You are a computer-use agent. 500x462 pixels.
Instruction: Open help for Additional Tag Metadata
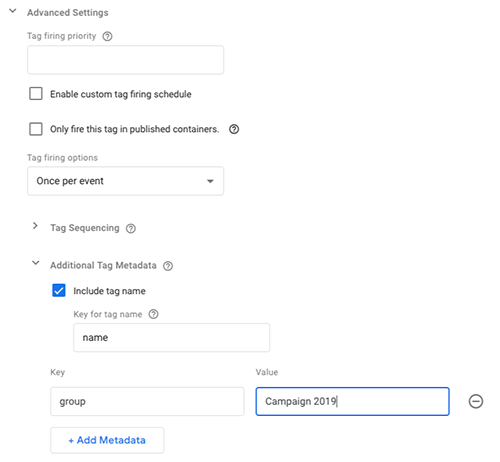pos(168,266)
